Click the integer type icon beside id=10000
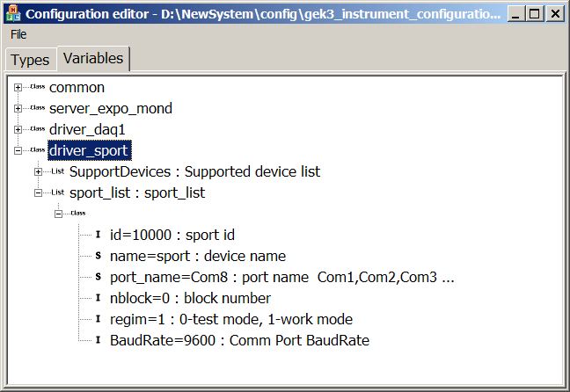This screenshot has width=570, height=392. click(x=98, y=235)
